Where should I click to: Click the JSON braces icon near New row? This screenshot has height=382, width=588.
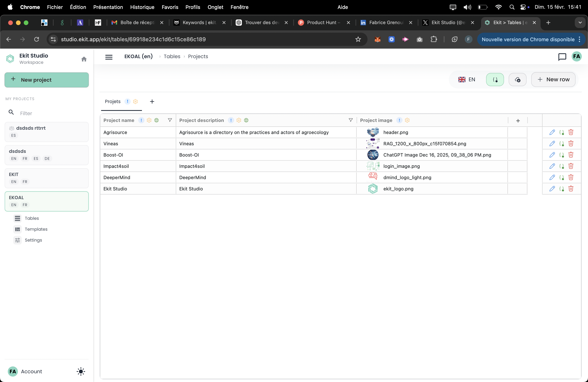(495, 80)
